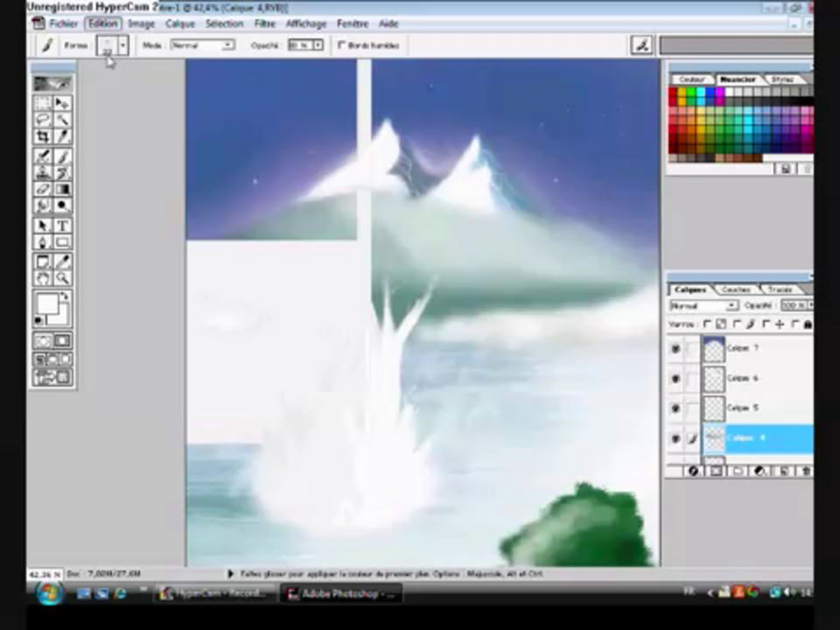Select the Lasso tool
840x630 pixels.
point(43,120)
